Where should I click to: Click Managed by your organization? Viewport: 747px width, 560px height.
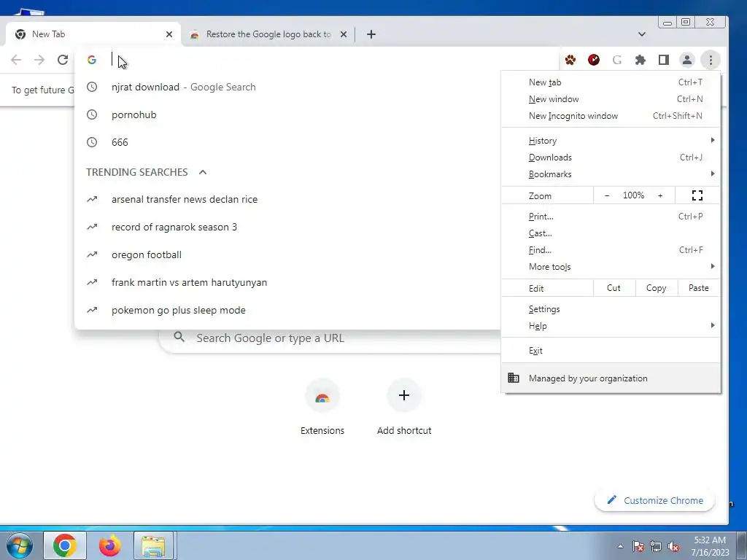(x=611, y=378)
